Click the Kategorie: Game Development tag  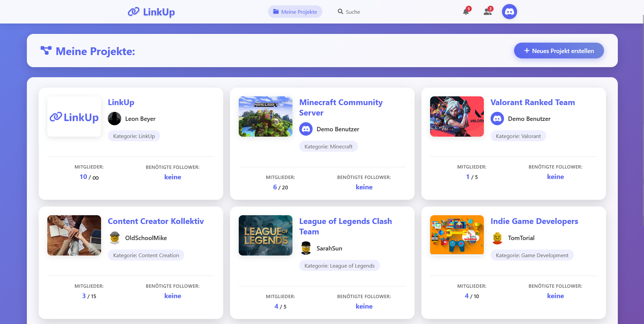click(532, 255)
